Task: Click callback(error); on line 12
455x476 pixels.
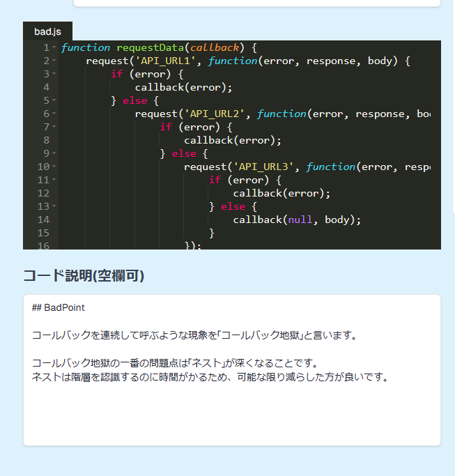Action: pyautogui.click(x=282, y=193)
